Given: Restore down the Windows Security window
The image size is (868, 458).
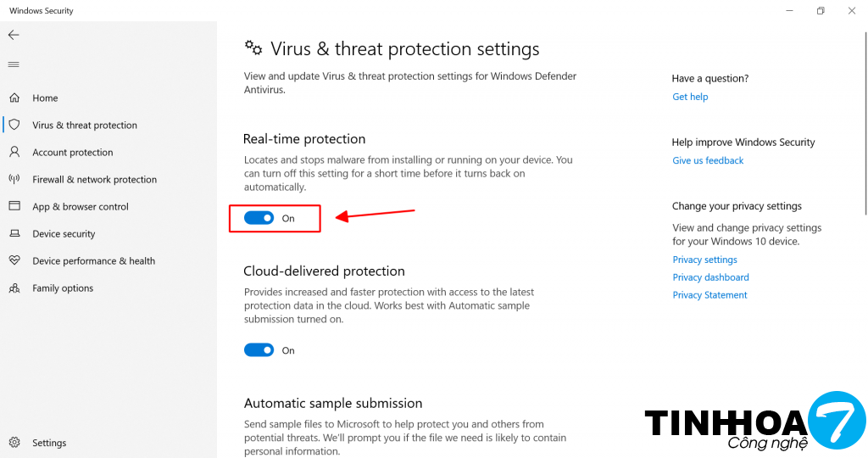Looking at the screenshot, I should tap(821, 11).
